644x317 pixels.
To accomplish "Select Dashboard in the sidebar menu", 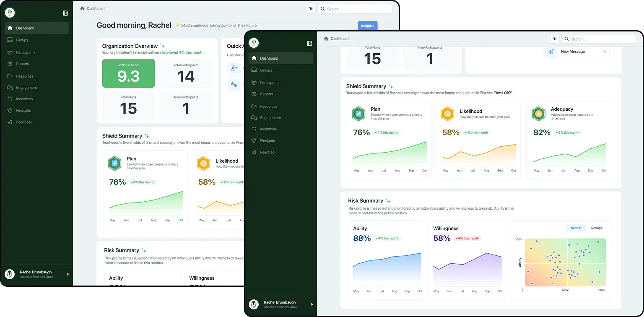I will point(269,58).
